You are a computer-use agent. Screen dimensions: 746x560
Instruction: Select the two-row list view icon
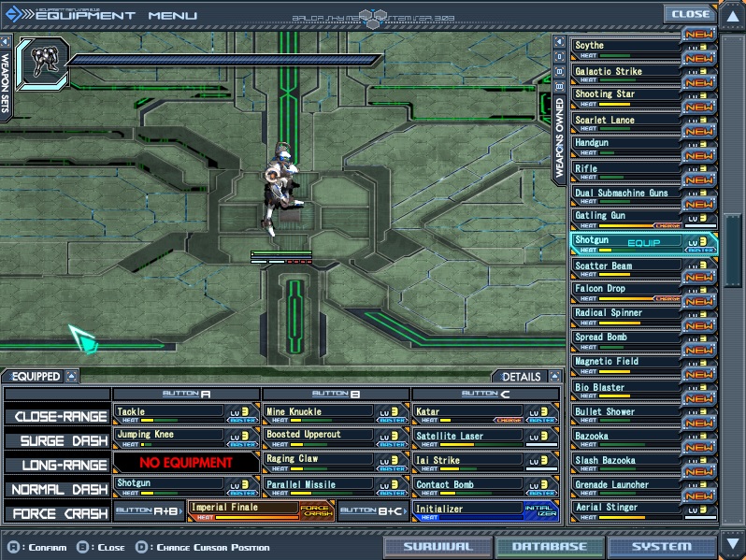559,72
